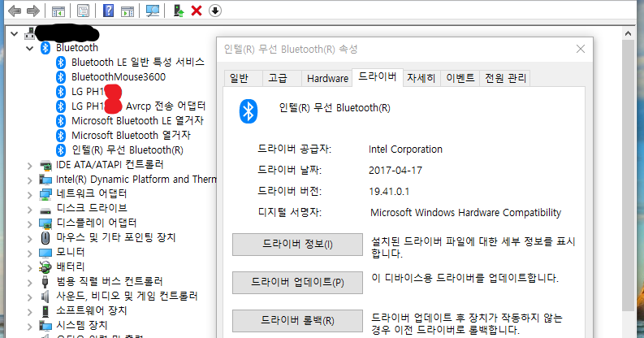Switch to the 일반 tab

click(242, 79)
